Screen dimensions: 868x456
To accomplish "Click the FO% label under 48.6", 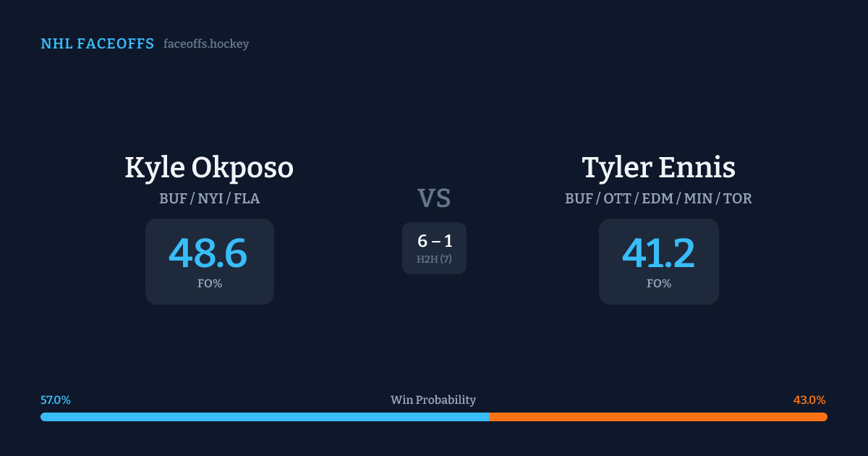I will (210, 284).
